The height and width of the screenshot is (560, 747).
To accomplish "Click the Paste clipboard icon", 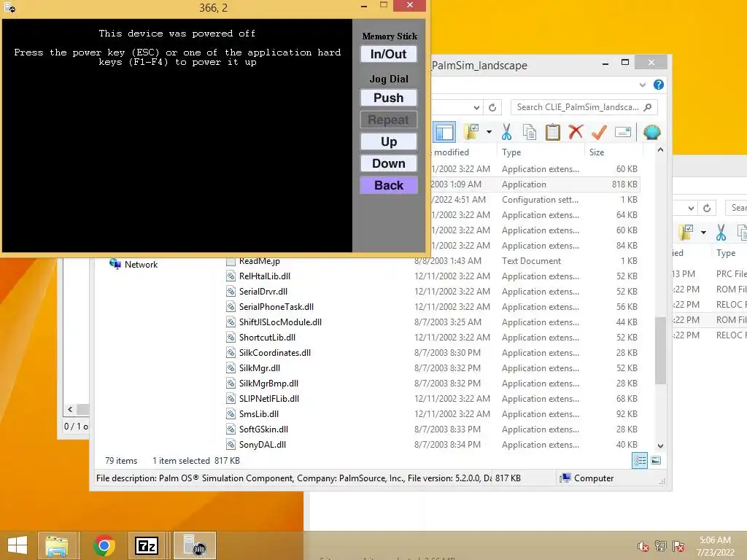I will [553, 132].
